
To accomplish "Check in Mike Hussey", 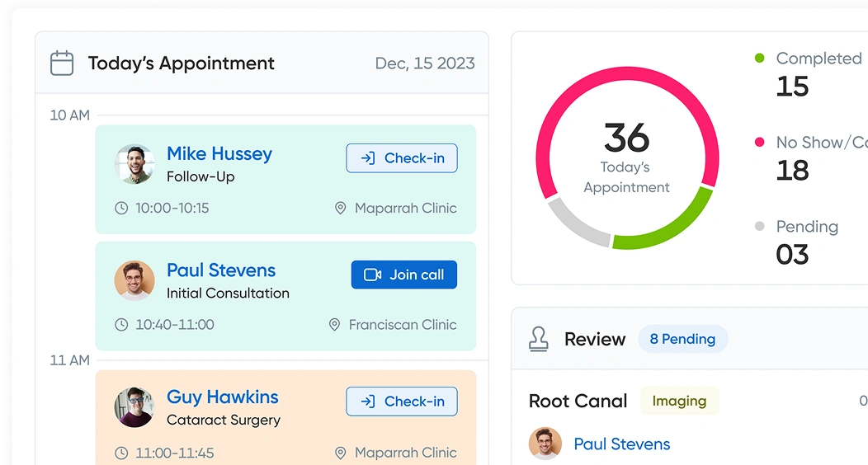I will click(x=402, y=158).
